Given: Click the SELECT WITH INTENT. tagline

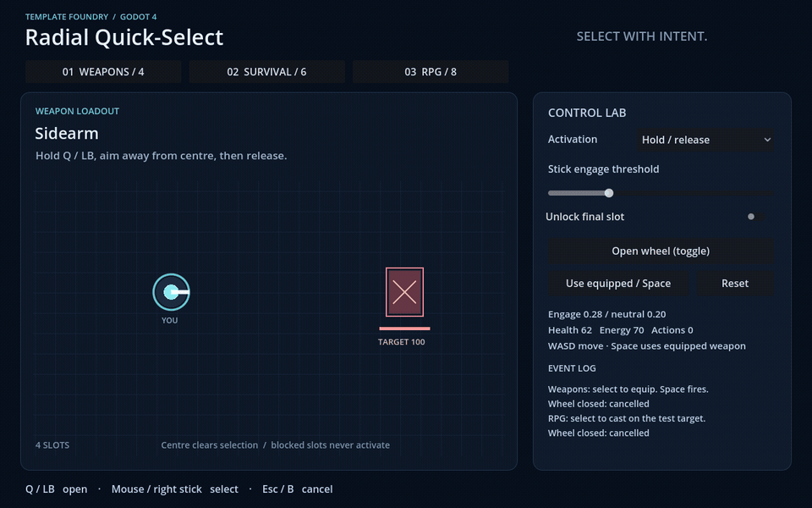Looking at the screenshot, I should point(642,36).
